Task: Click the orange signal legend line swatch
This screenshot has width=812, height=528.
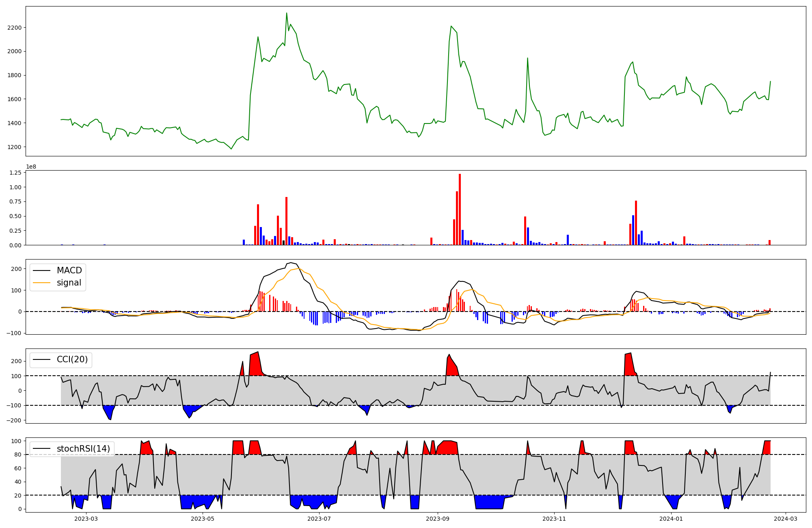Action: [x=41, y=283]
